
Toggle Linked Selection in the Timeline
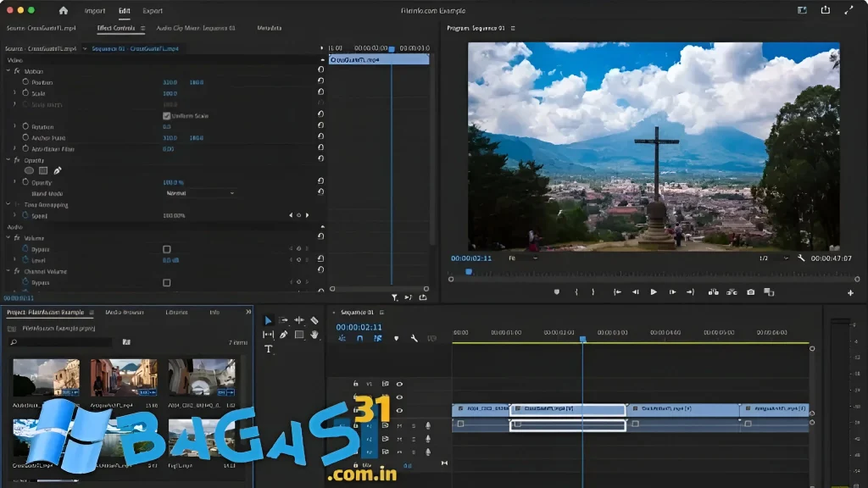377,338
